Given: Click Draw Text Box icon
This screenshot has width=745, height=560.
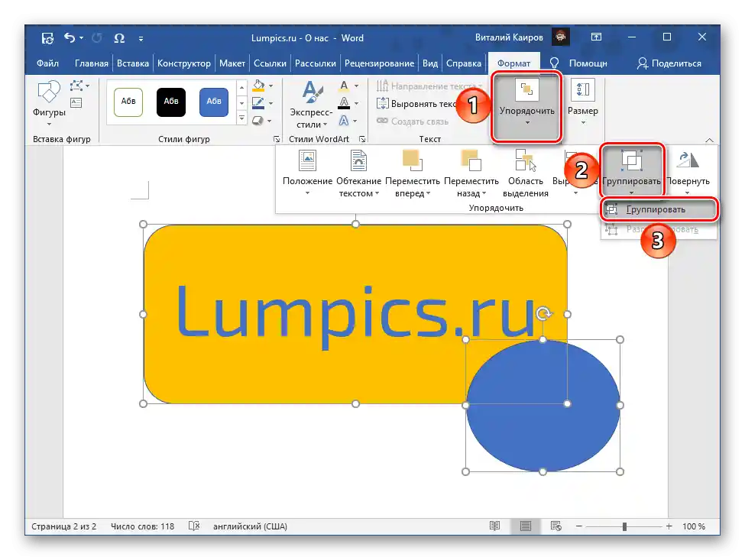Looking at the screenshot, I should 76,102.
